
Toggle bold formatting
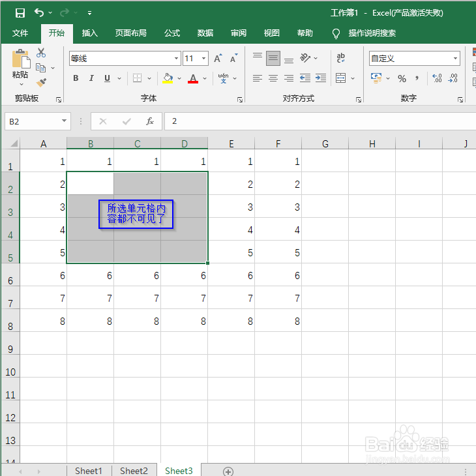coord(76,78)
